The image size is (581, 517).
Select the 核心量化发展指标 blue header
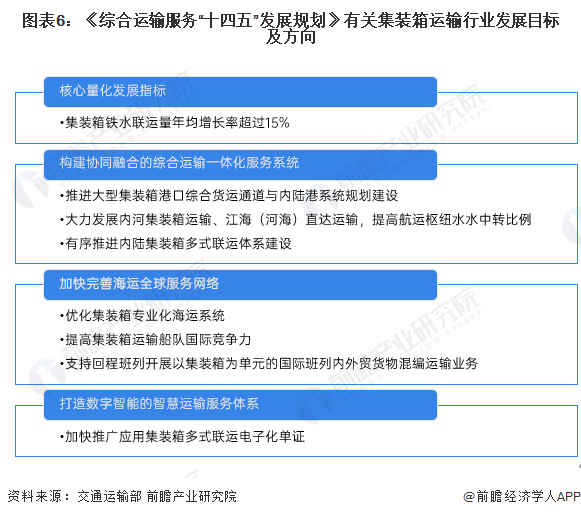(240, 92)
